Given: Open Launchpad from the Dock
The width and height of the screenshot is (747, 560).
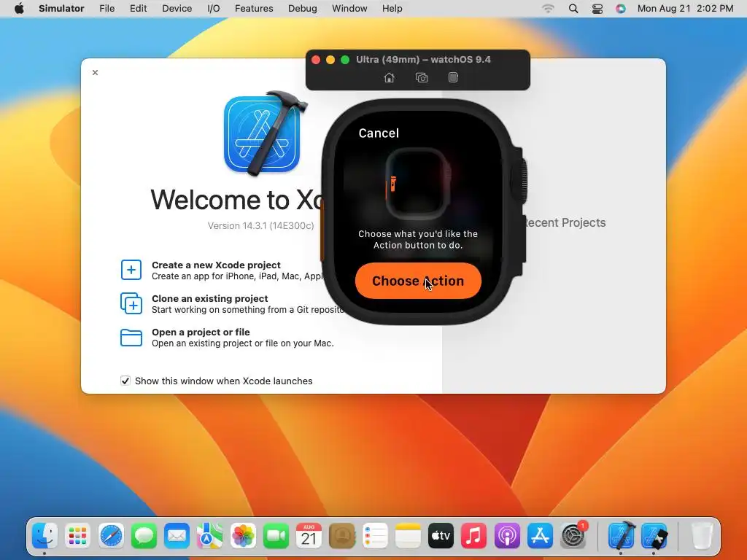Looking at the screenshot, I should click(x=77, y=536).
